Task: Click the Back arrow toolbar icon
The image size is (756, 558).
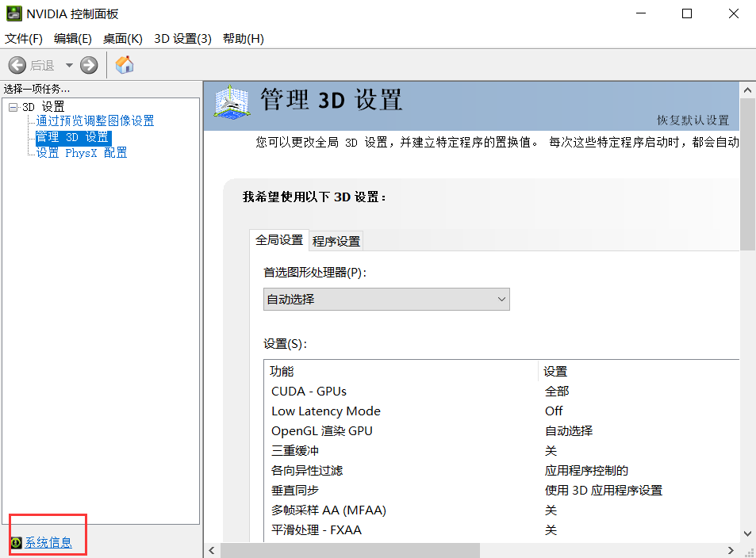Action: click(x=17, y=65)
